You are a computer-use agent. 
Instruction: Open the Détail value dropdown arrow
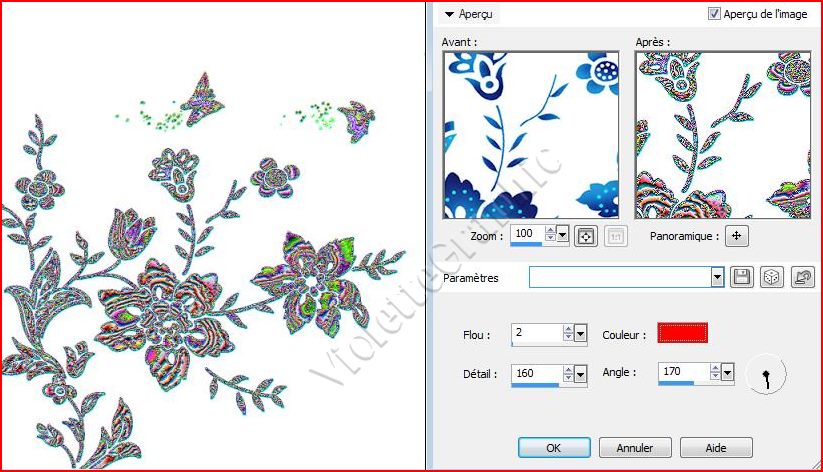[x=581, y=374]
